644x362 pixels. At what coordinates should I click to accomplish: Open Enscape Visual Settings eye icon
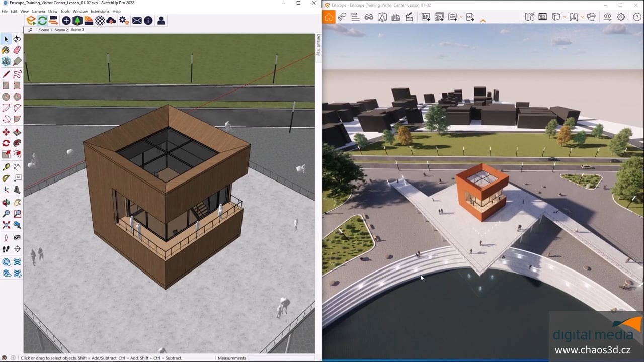607,17
